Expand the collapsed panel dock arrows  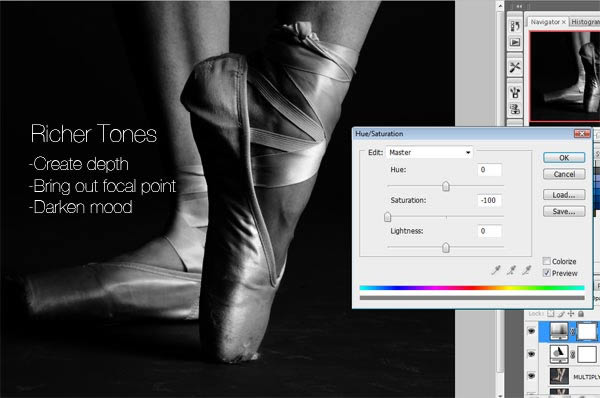(519, 7)
